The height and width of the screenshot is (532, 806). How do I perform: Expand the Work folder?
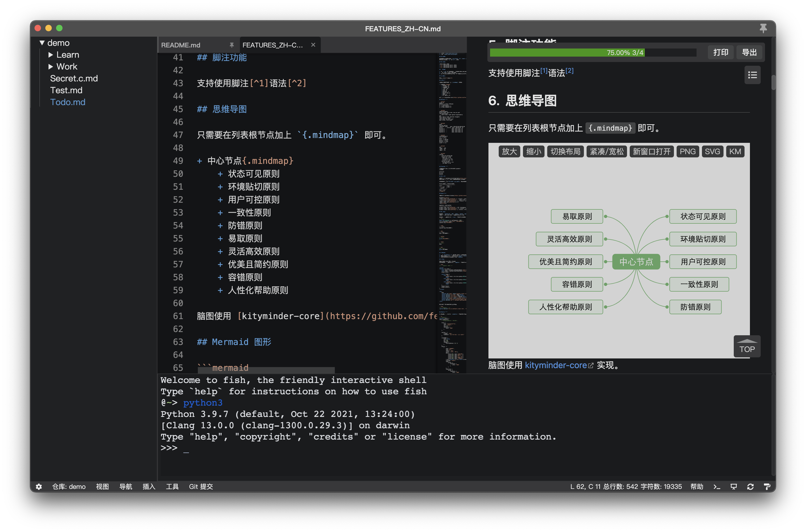click(51, 67)
